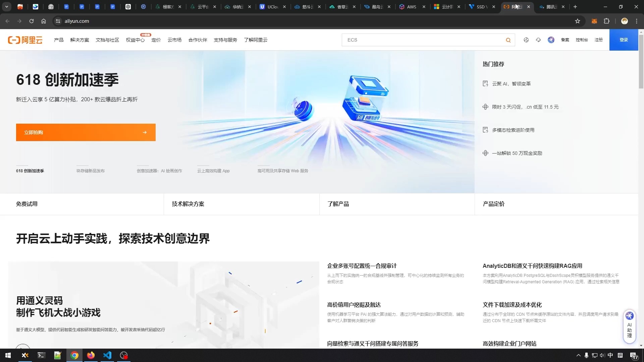Go back to the previous page
Image resolution: width=644 pixels, height=362 pixels.
point(7,21)
